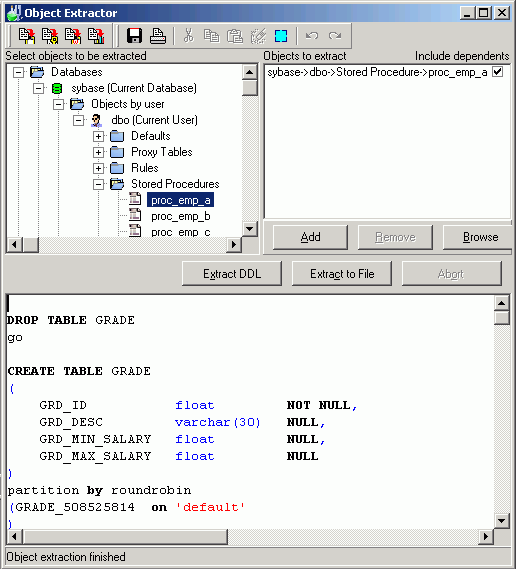Screen dimensions: 516x569
Task: Expand the Proxy Tables folder node
Action: click(x=98, y=152)
